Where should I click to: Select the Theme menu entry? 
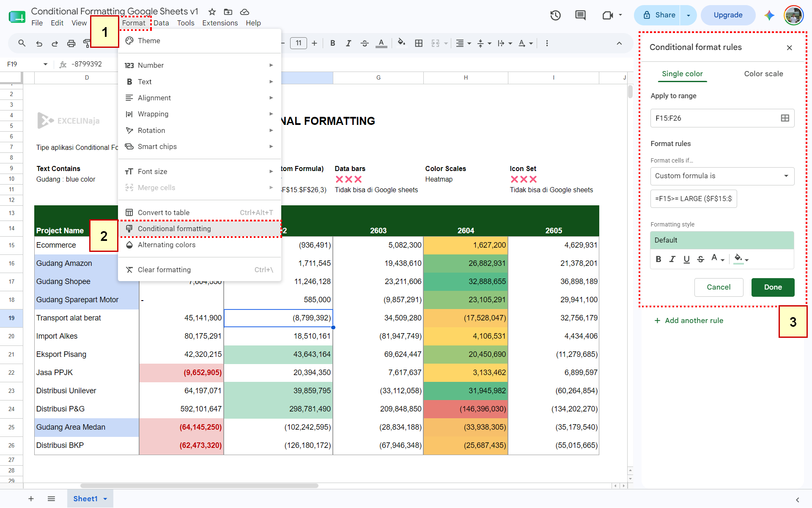200,41
